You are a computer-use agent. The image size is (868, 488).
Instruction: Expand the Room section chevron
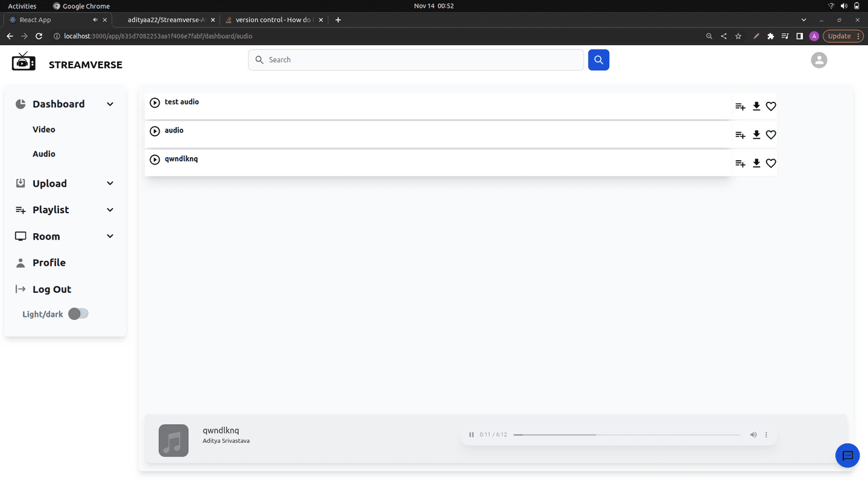110,236
